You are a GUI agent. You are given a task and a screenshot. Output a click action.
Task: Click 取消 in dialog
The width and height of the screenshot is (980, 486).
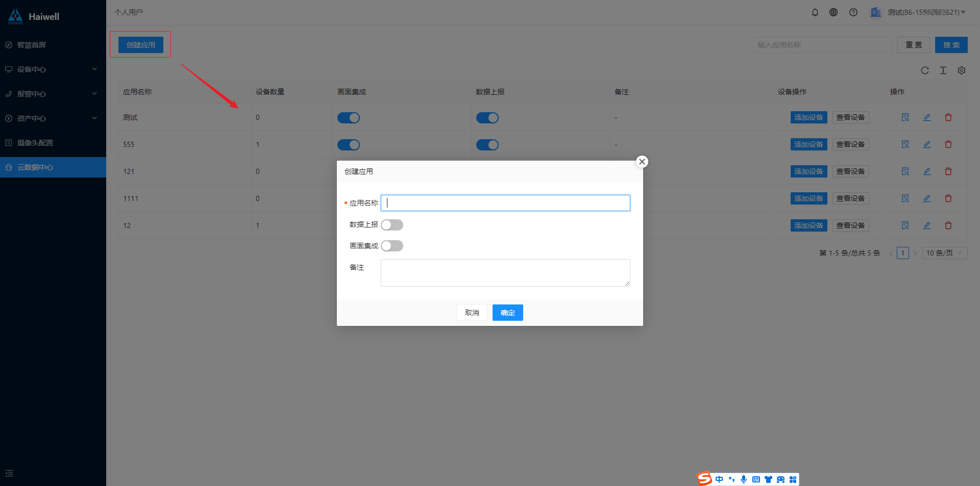(472, 313)
